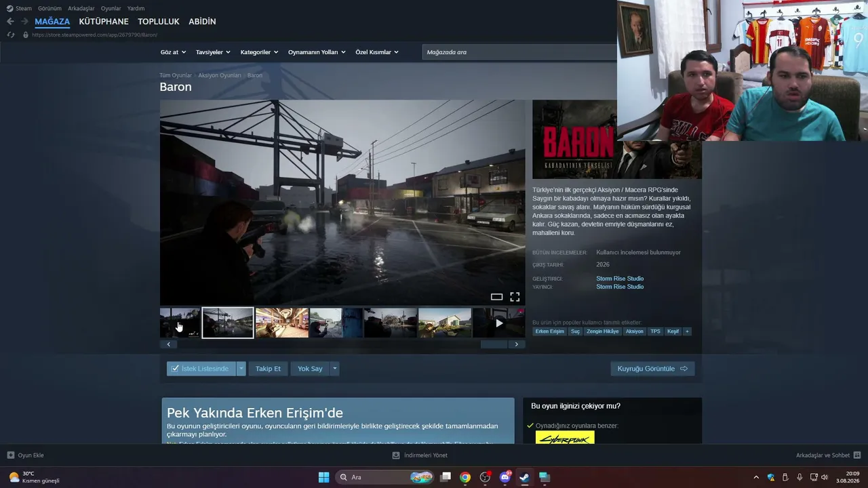Click the Mağazada ara search field
Image resolution: width=868 pixels, height=488 pixels.
(x=519, y=52)
